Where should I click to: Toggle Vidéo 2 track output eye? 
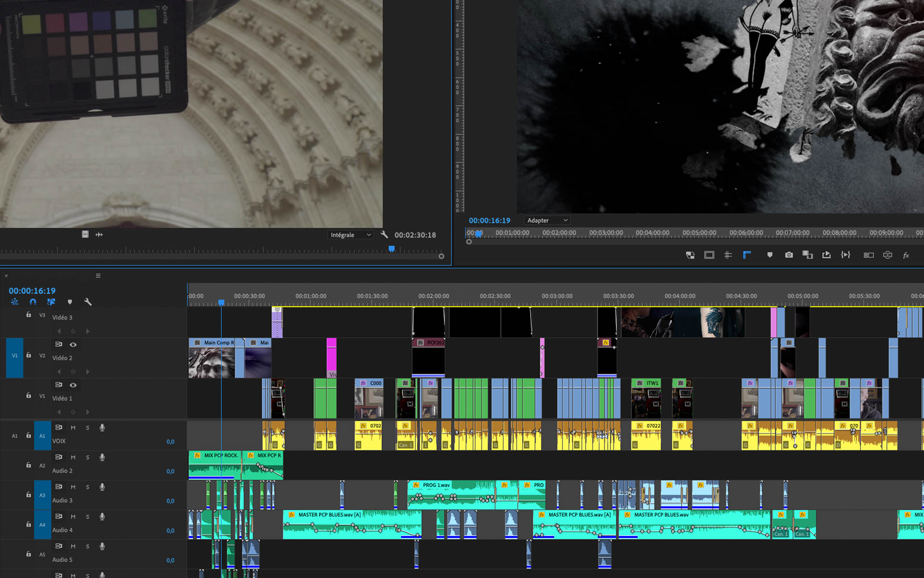point(73,345)
